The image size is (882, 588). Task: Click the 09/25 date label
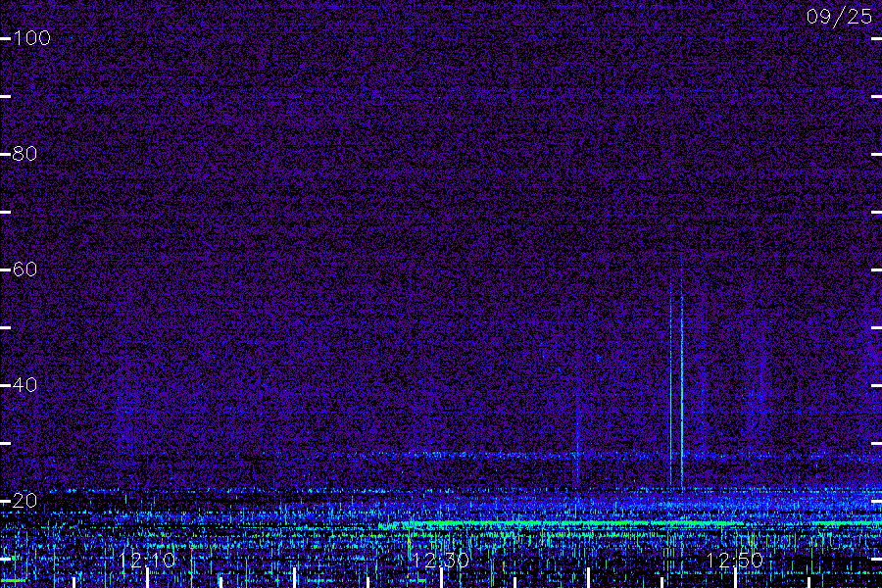coord(839,17)
